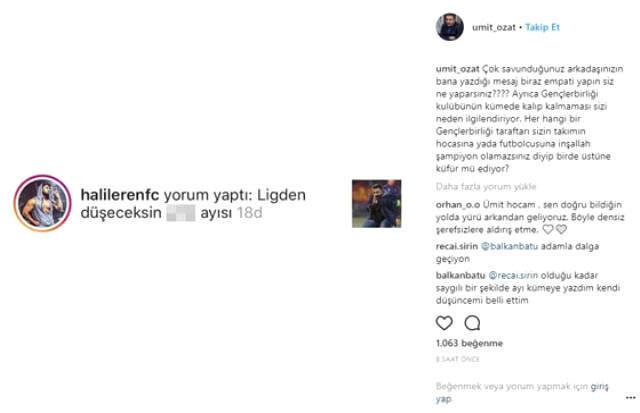Screen dimensions: 640x413
Task: Open the comment speech bubble icon
Action: (x=472, y=323)
